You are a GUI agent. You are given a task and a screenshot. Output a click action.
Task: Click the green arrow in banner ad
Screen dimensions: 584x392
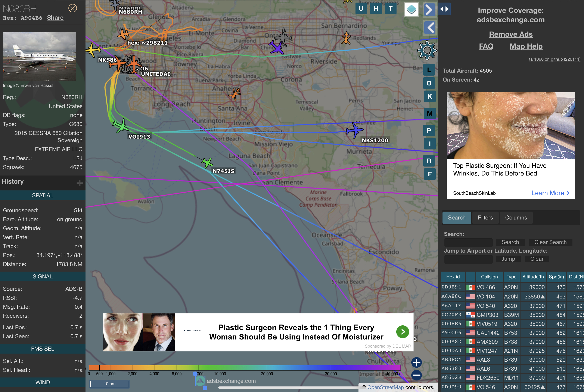point(403,332)
